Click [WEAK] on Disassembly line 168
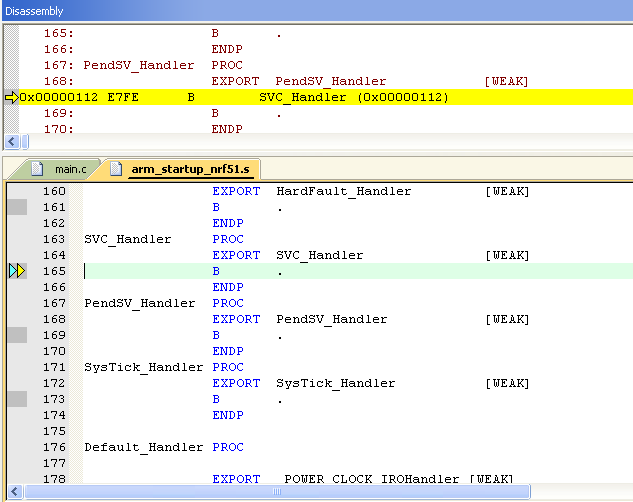Screen dimensions: 633x502 coord(506,82)
